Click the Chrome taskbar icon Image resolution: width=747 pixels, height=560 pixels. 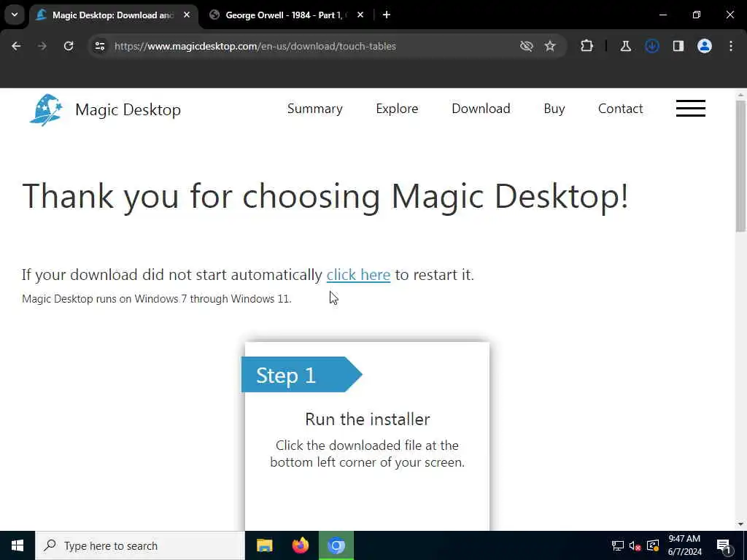tap(336, 545)
